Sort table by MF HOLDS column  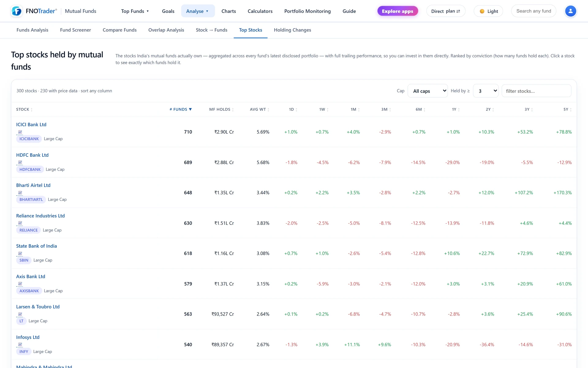[x=221, y=109]
